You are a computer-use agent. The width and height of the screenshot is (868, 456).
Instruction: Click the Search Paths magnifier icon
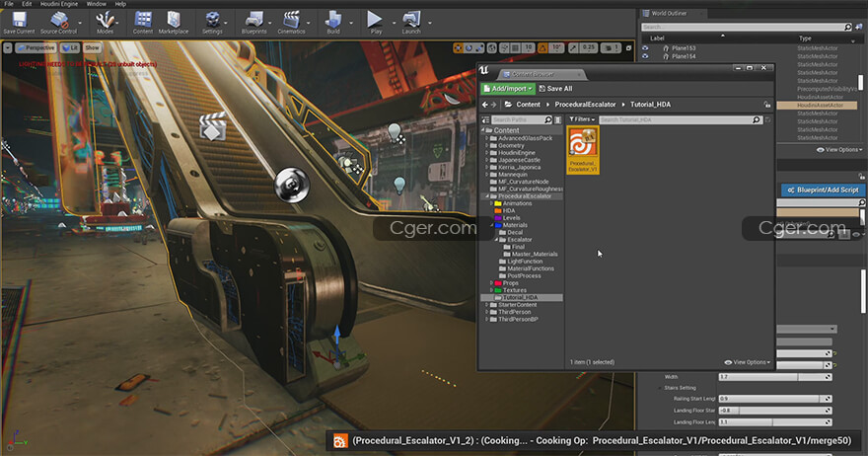coord(548,119)
